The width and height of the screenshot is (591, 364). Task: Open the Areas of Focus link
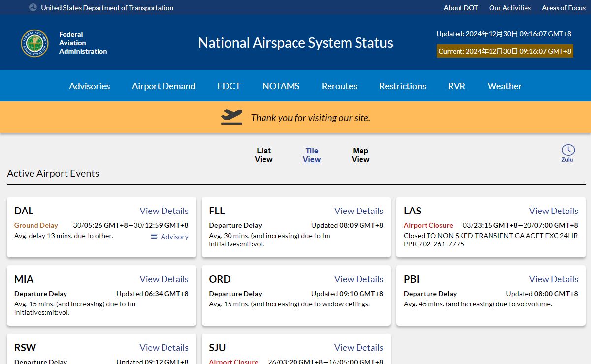pyautogui.click(x=563, y=8)
